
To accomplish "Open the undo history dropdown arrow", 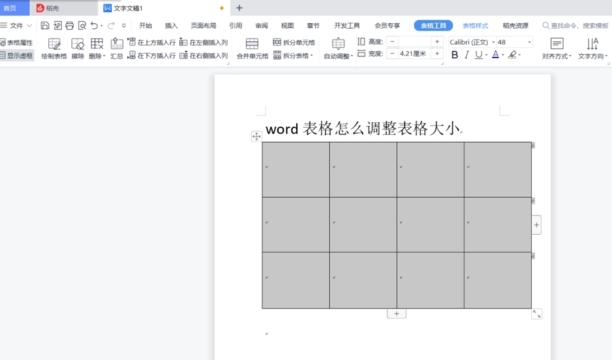I will click(101, 26).
